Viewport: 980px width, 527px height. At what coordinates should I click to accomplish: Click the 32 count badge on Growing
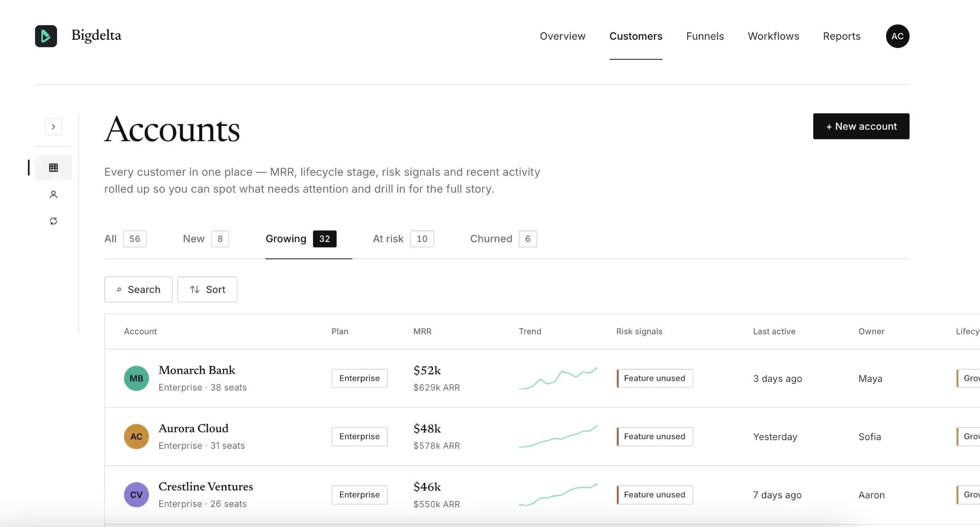click(325, 239)
